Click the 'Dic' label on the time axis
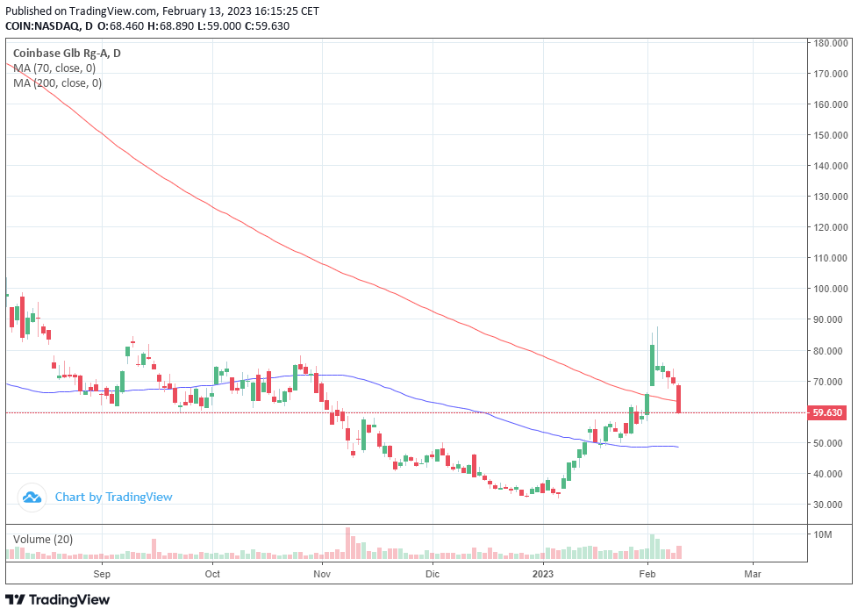Viewport: 858px width, 616px height. pos(433,574)
